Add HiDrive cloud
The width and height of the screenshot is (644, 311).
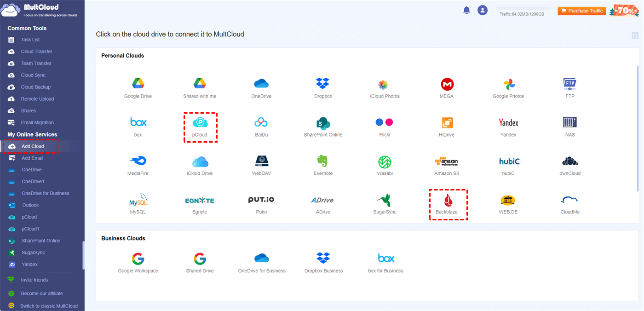click(x=447, y=127)
